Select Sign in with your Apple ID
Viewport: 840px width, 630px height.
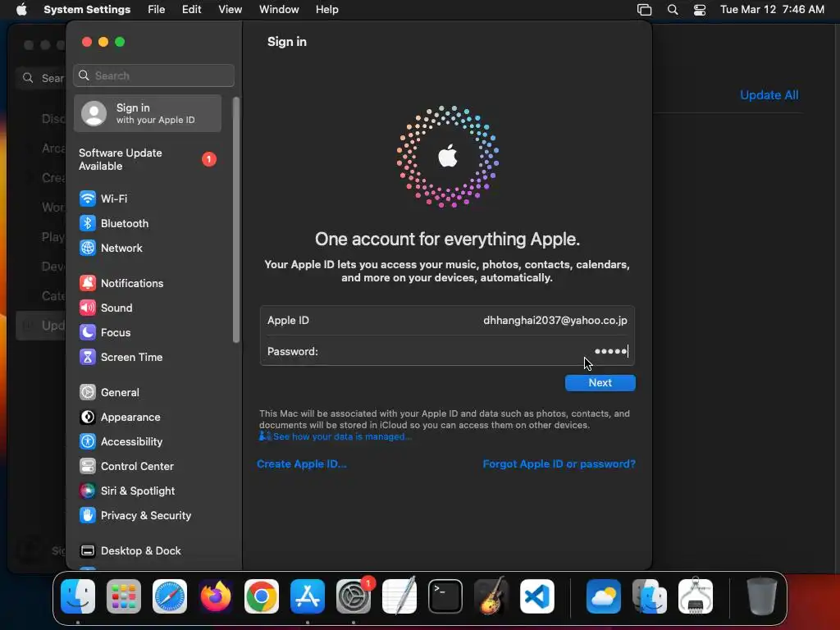click(148, 113)
